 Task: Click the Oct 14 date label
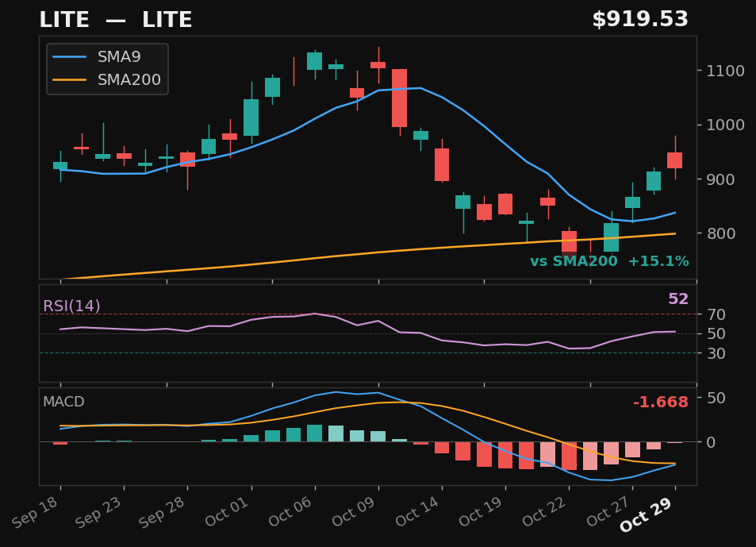tap(417, 511)
